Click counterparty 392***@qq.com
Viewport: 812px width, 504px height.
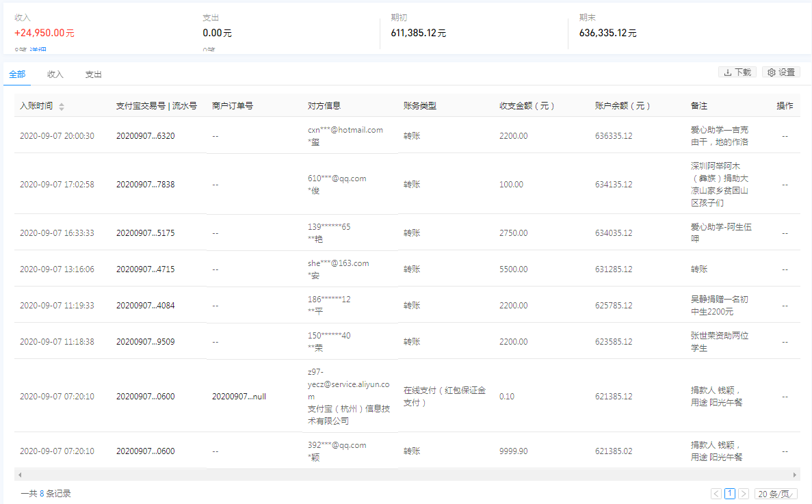coord(337,445)
